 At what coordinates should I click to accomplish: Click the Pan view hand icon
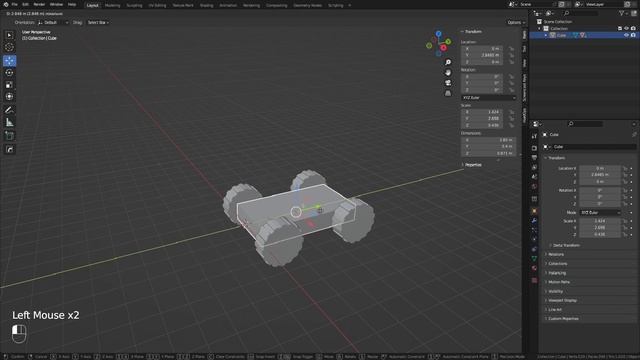tap(448, 73)
